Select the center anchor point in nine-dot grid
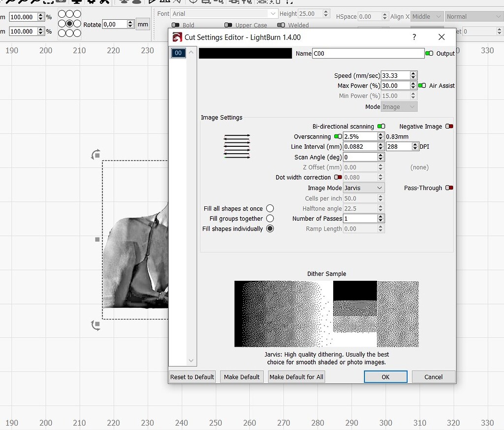Viewport: 504px width, 430px height. click(x=69, y=24)
